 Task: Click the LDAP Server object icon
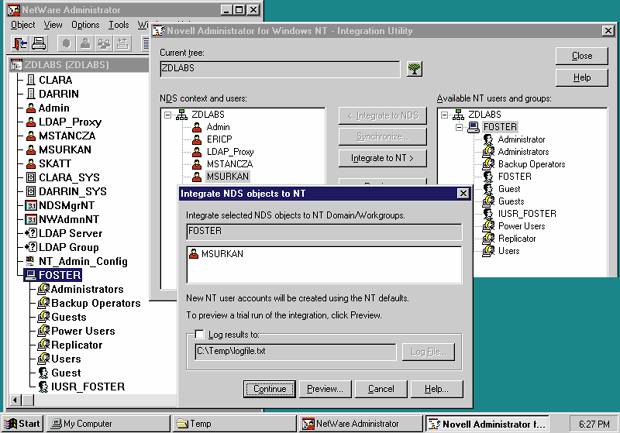pyautogui.click(x=31, y=233)
